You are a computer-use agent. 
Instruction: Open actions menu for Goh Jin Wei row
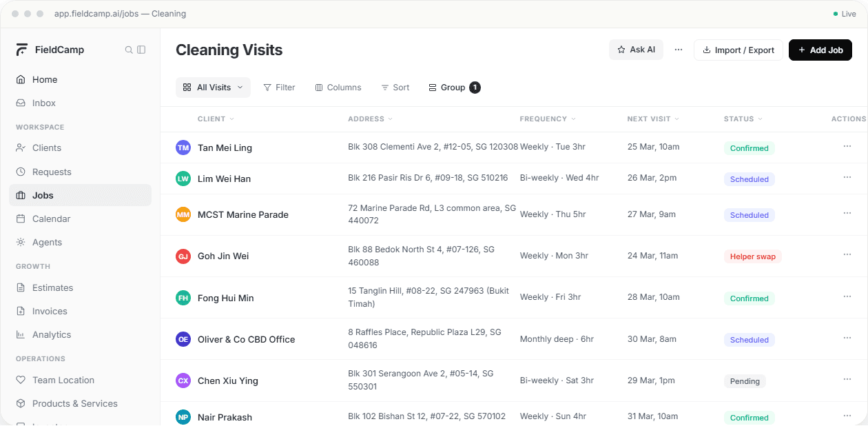(847, 254)
